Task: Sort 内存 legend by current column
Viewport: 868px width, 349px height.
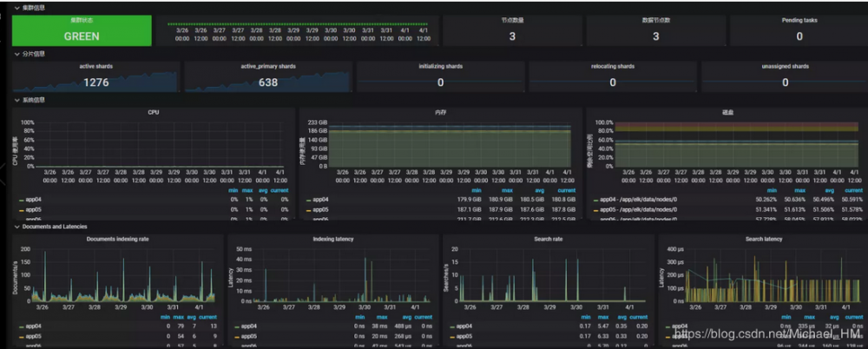Action: coord(566,190)
